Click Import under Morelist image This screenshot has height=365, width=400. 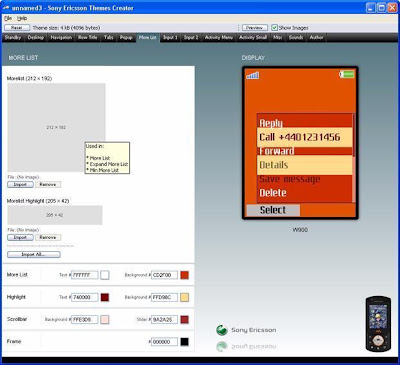[x=20, y=184]
